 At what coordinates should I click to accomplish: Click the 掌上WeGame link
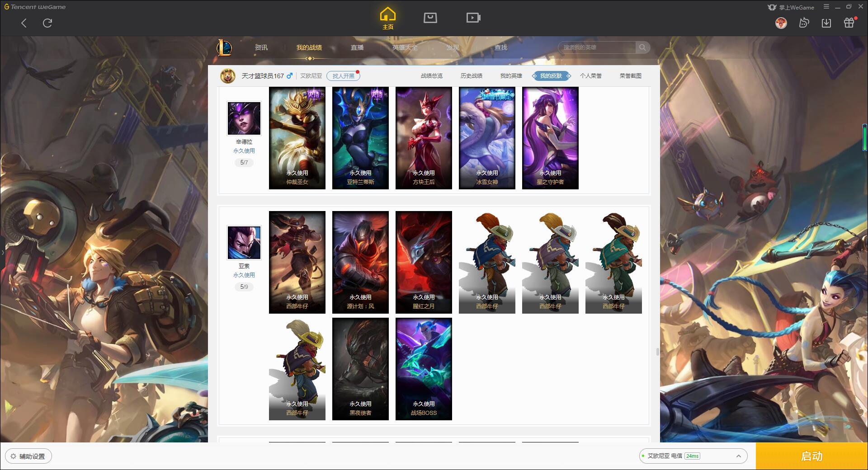click(791, 7)
